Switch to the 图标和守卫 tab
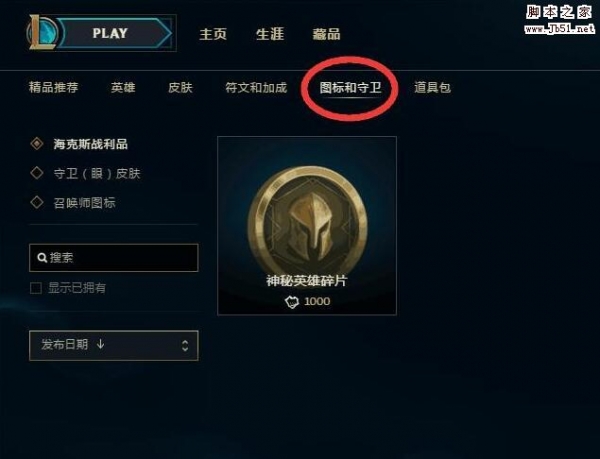 tap(350, 88)
